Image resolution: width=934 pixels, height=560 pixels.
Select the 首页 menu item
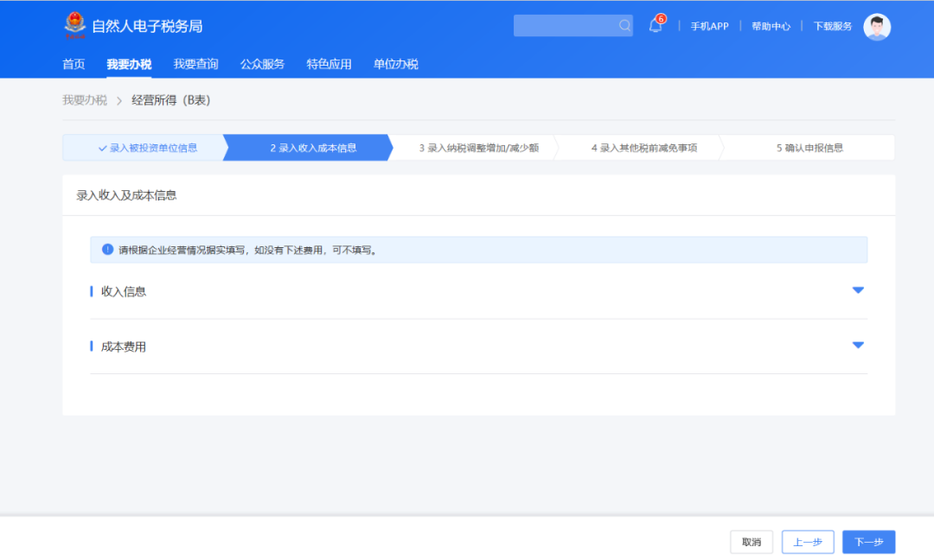[74, 63]
